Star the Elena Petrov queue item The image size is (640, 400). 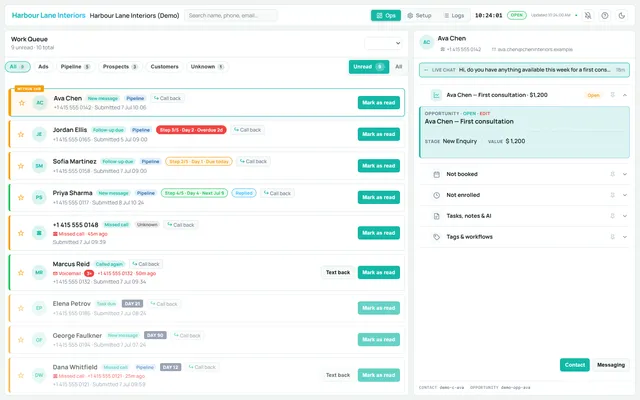tap(21, 308)
